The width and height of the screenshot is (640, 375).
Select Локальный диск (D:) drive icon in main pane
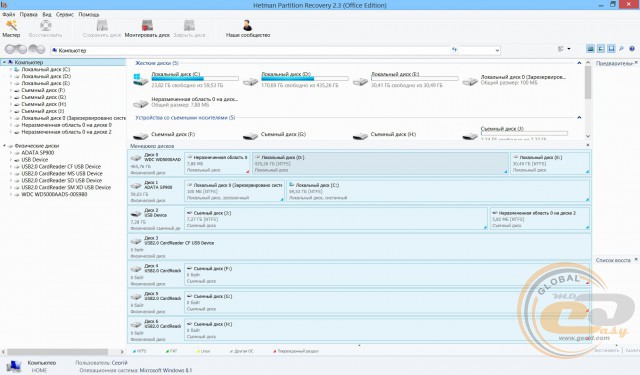(250, 82)
